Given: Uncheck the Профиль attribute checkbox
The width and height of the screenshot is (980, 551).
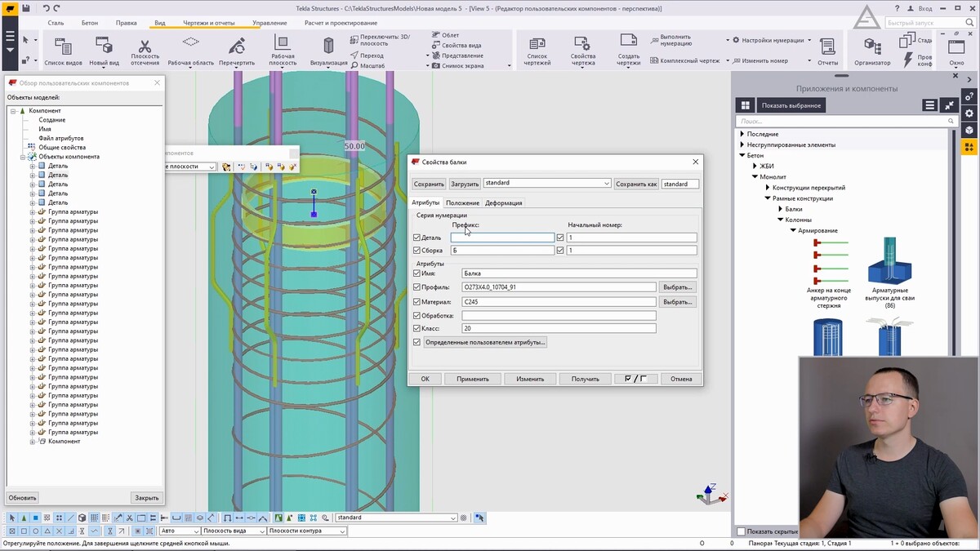Looking at the screenshot, I should (x=417, y=287).
